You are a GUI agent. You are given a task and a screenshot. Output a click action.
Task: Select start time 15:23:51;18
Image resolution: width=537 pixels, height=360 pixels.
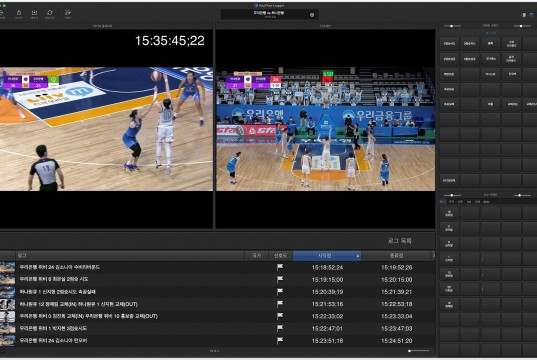click(x=327, y=341)
